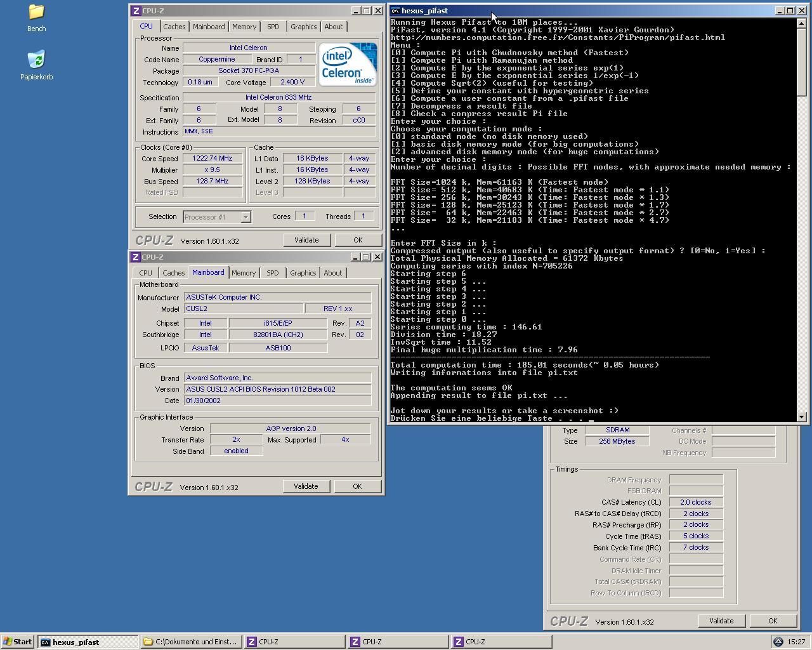Image resolution: width=812 pixels, height=650 pixels.
Task: Open the Memory tab in the Mainboard CPU-Z window
Action: click(x=244, y=273)
